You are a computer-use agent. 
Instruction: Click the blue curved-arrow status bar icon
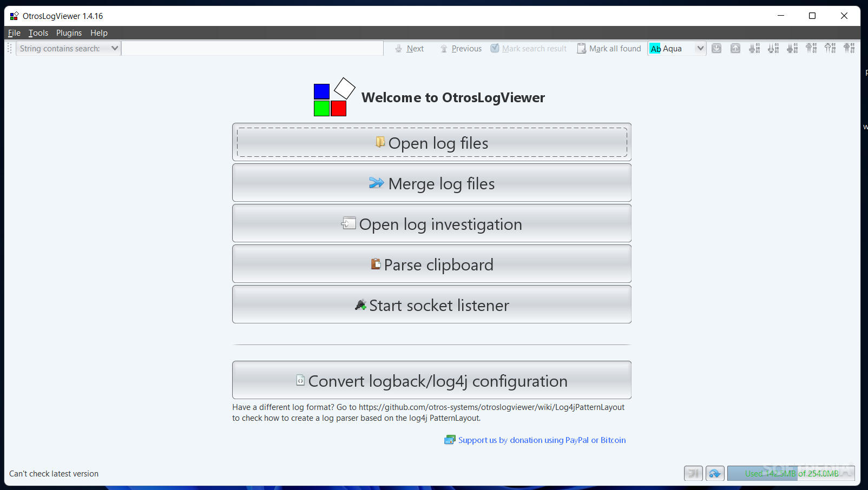coord(715,474)
